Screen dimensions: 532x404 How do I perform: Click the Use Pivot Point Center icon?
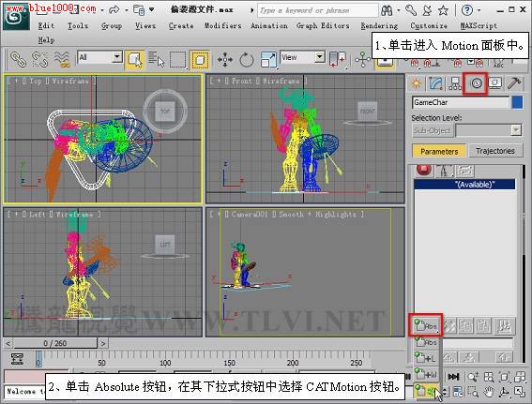click(337, 59)
